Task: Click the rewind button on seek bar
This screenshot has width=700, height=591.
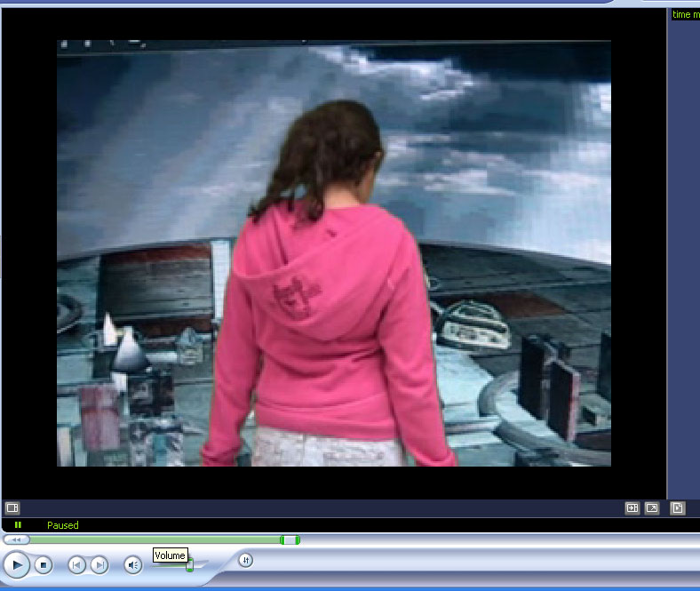Action: pos(16,539)
